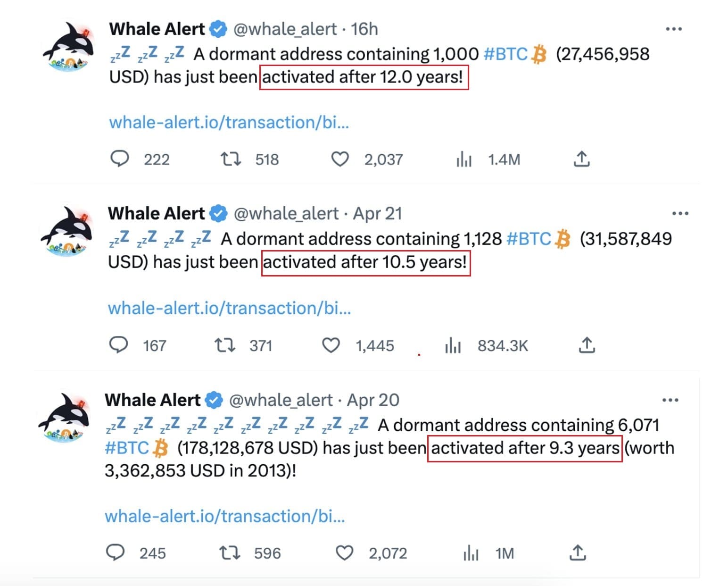
Task: Open more options on the 16h tweet
Action: click(x=674, y=29)
